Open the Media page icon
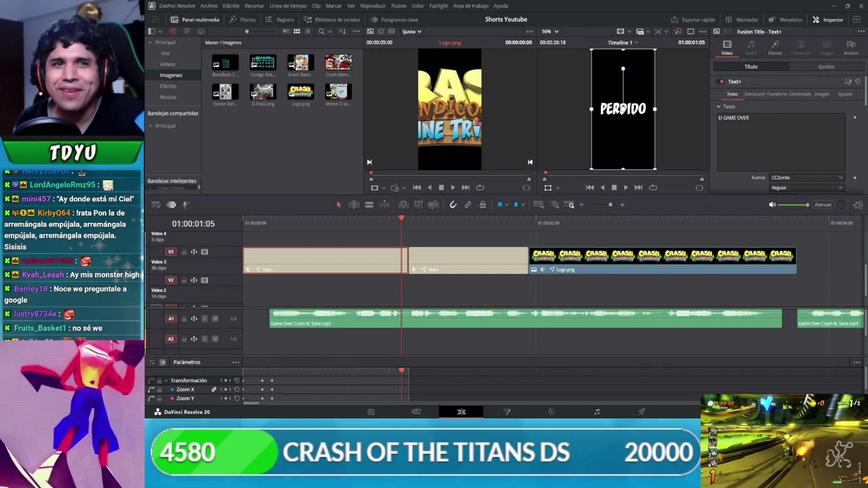Image resolution: width=868 pixels, height=488 pixels. coord(371,412)
